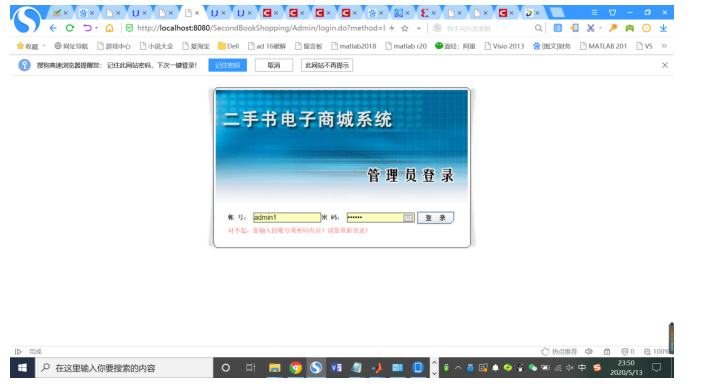Image resolution: width=704 pixels, height=391 pixels.
Task: Open the browser downloads arrow icon
Action: pos(663,28)
